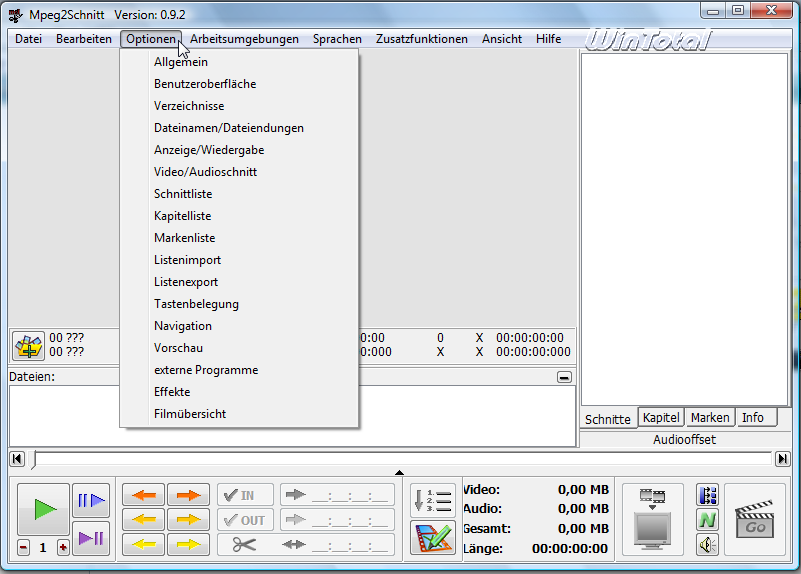This screenshot has height=574, width=801.
Task: Select Listenexport menu entry
Action: tap(239, 281)
